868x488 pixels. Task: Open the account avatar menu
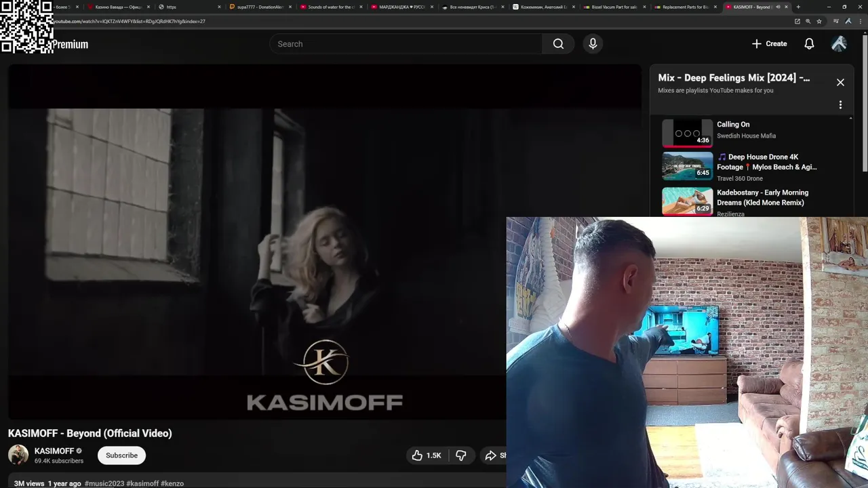pyautogui.click(x=839, y=44)
